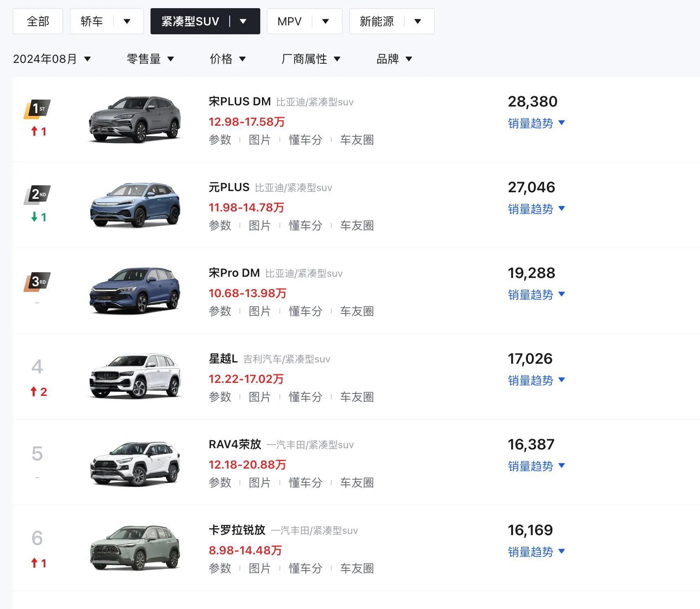Open 懂车分 for 卡罗拉锐放
Image resolution: width=700 pixels, height=609 pixels.
[306, 568]
